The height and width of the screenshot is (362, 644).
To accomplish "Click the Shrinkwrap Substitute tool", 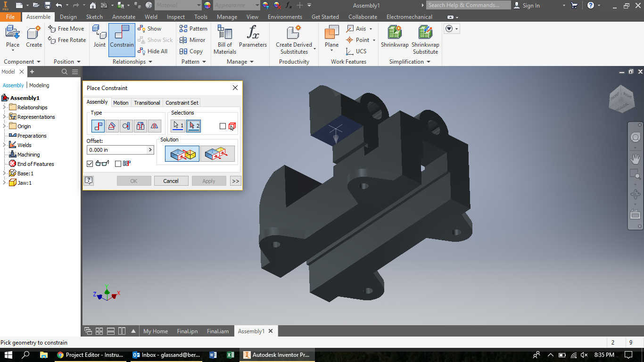I will 425,40.
